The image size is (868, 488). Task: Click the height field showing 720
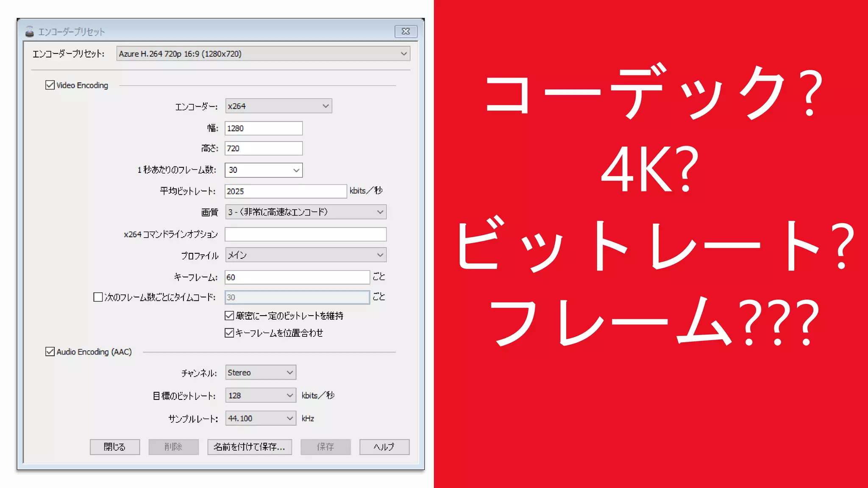pyautogui.click(x=263, y=148)
